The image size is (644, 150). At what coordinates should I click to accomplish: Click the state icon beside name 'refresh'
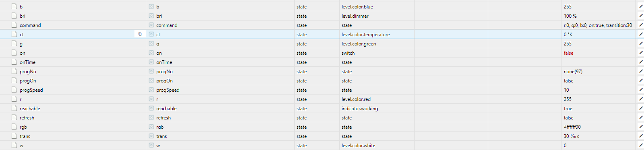pyautogui.click(x=151, y=117)
